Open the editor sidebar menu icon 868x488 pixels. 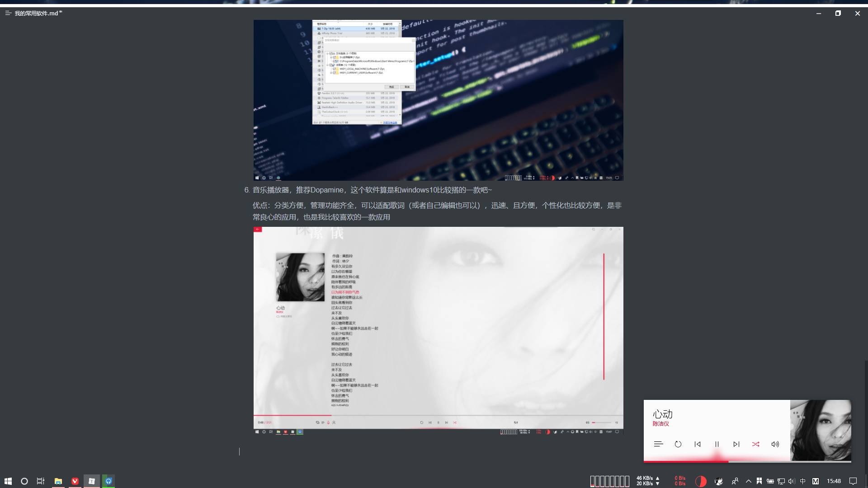coord(8,13)
